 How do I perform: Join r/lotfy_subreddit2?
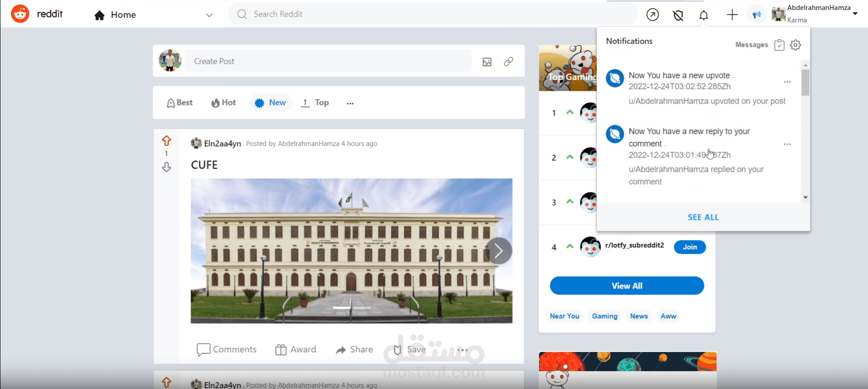(690, 247)
